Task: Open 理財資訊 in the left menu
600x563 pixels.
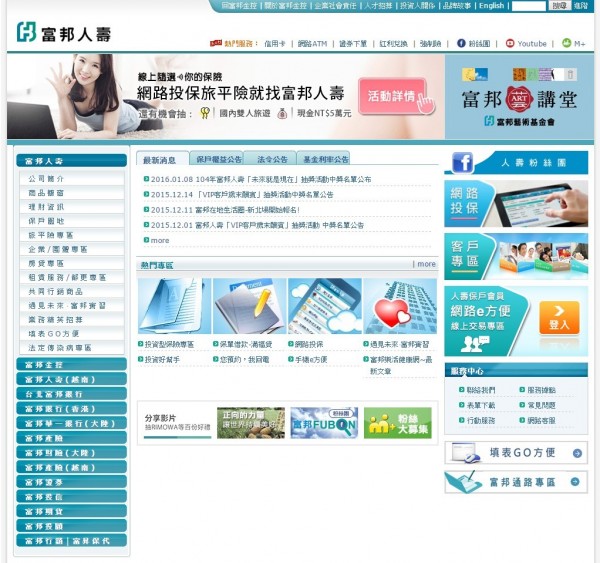Action: [x=72, y=207]
